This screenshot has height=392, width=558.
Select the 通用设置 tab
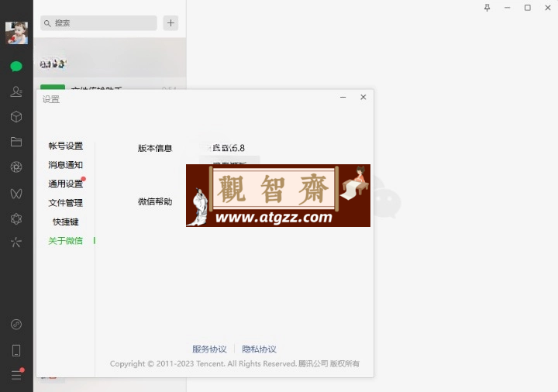(x=65, y=184)
